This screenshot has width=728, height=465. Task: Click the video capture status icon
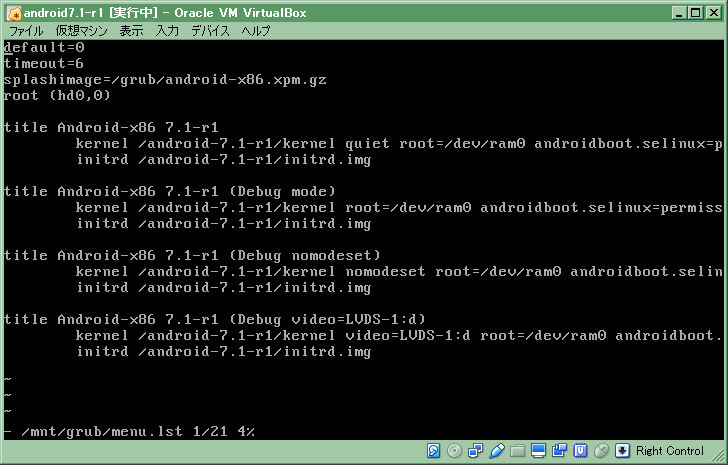coord(559,450)
